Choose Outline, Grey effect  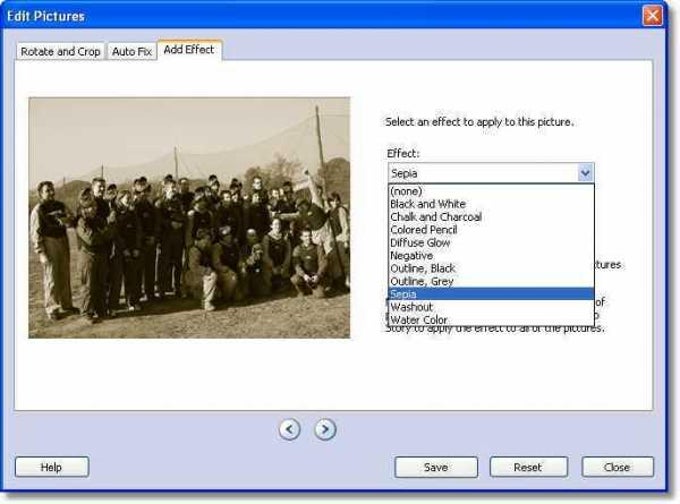(491, 281)
